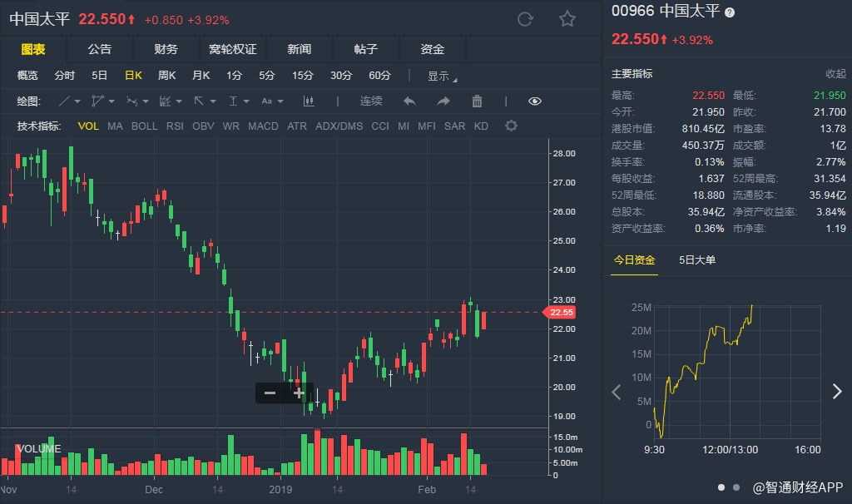Screen dimensions: 852x504
Task: Delete drawings with the trash icon
Action: coord(477,101)
